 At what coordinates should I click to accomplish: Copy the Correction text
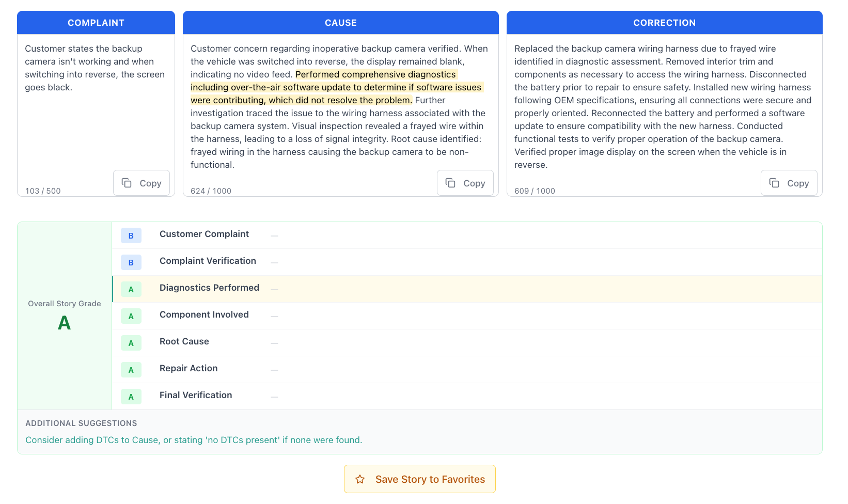pos(789,183)
